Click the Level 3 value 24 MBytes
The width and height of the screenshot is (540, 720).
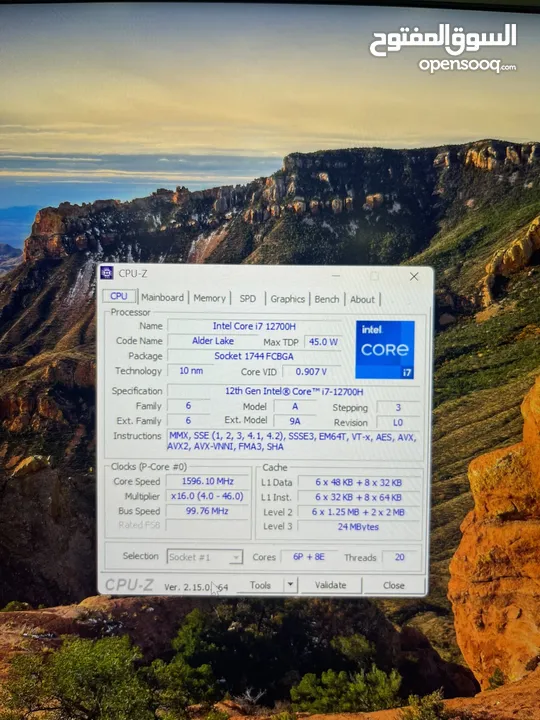(x=359, y=527)
